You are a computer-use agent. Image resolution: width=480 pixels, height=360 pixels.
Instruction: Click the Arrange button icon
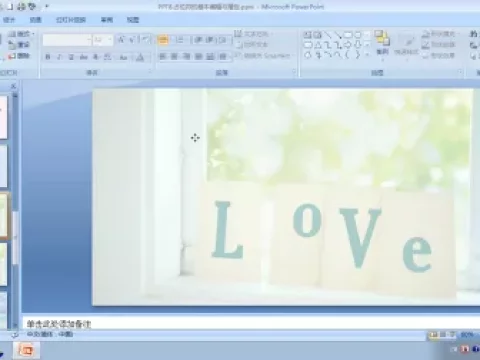[382, 42]
